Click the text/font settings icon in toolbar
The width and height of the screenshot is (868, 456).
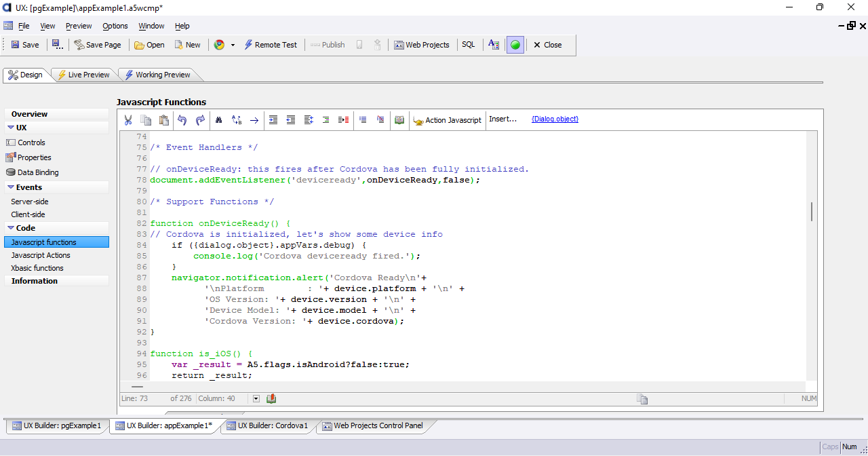(494, 45)
